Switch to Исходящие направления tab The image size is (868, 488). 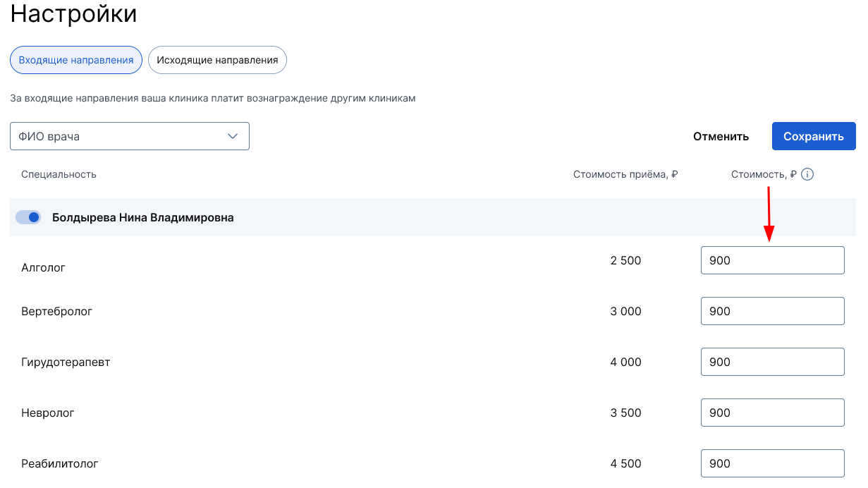click(x=217, y=60)
